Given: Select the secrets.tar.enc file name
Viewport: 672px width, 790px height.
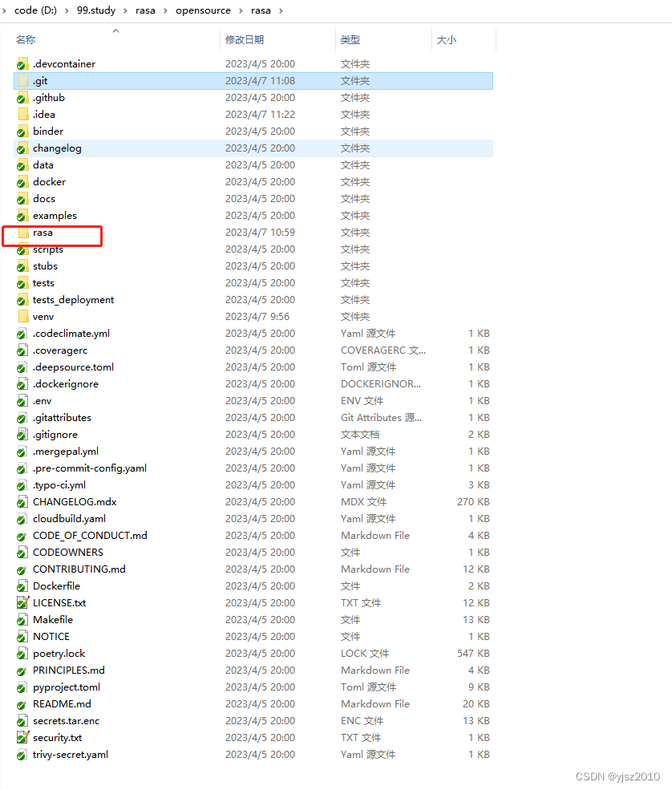Looking at the screenshot, I should coord(66,721).
